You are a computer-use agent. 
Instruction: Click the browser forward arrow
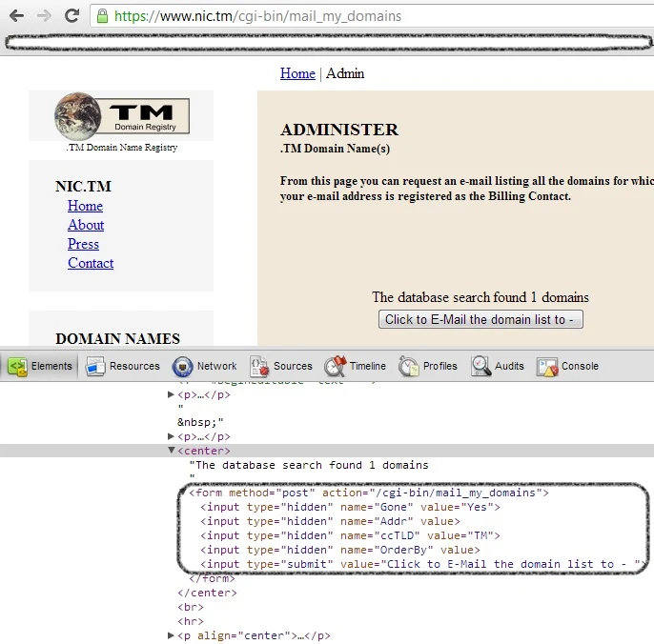pos(44,16)
